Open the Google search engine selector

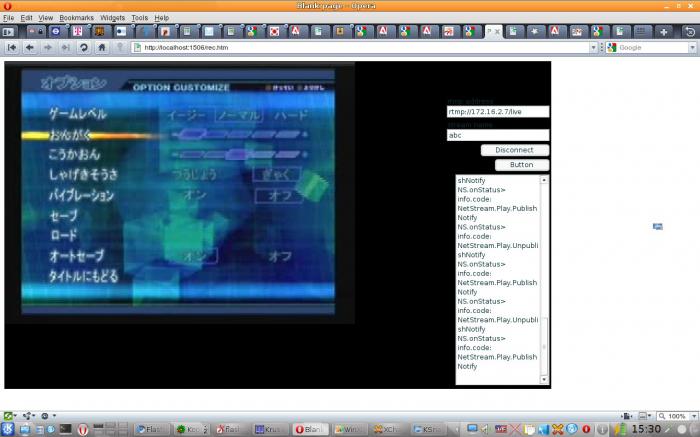(x=612, y=47)
